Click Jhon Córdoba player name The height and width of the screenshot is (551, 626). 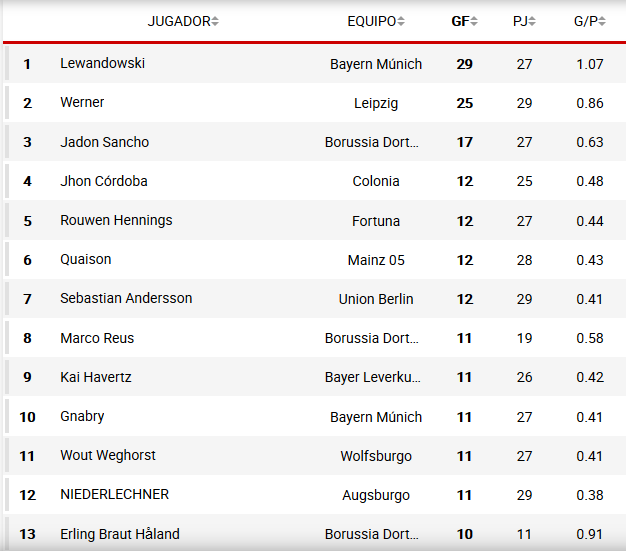[104, 181]
